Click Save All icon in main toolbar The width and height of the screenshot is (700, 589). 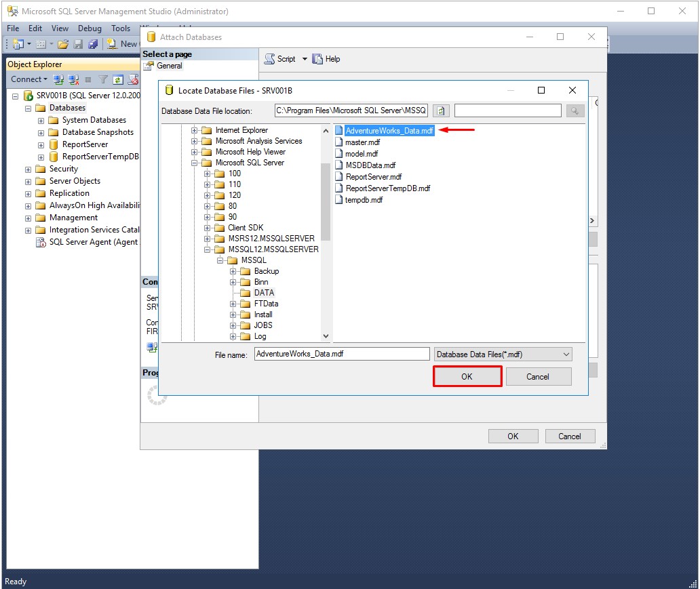93,44
